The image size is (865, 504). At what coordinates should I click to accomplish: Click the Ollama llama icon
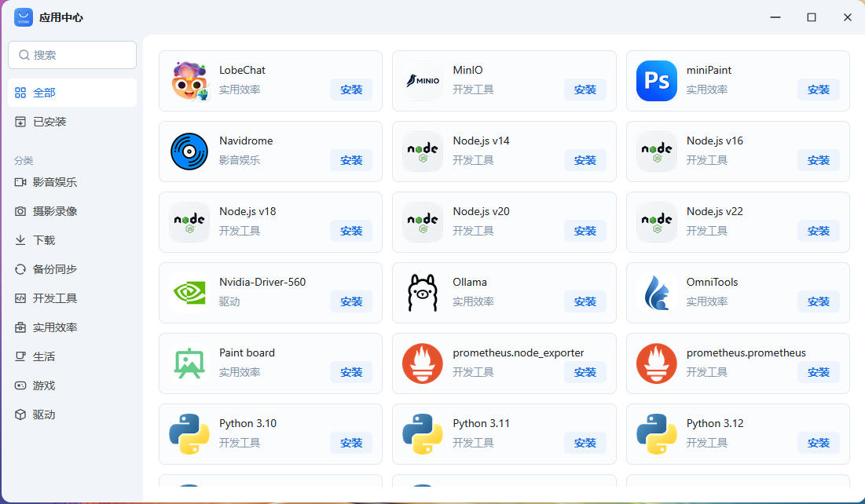pos(423,292)
